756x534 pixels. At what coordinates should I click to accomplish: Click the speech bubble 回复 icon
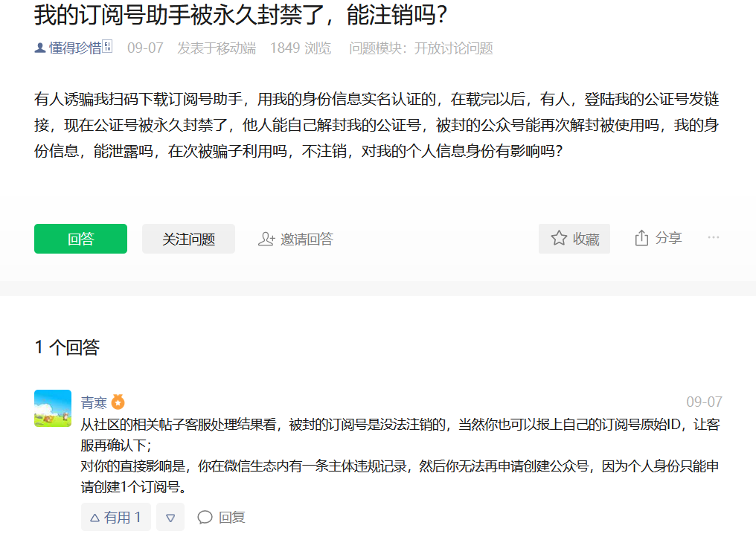205,517
